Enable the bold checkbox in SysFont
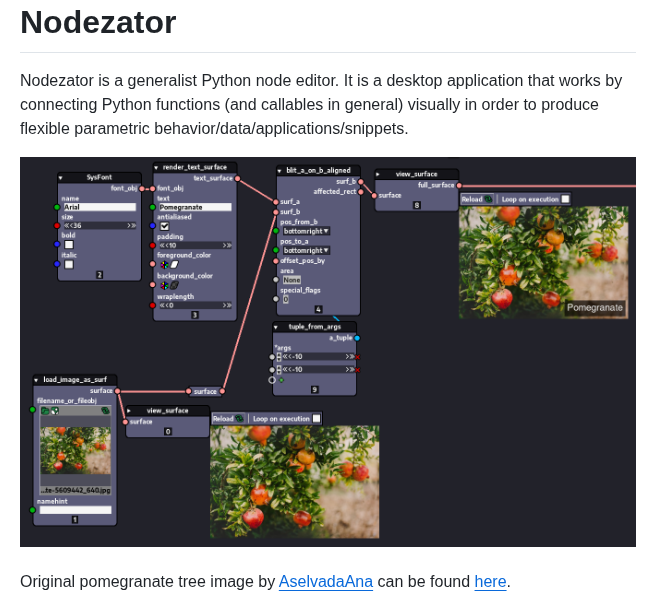Image resolution: width=655 pixels, height=600 pixels. click(x=69, y=245)
